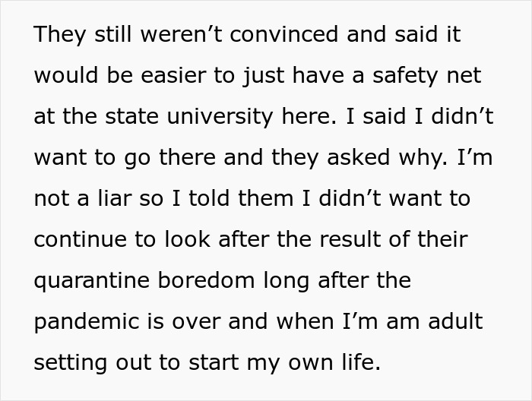
Task: Click the word "They" starting the paragraph
Action: pos(60,34)
